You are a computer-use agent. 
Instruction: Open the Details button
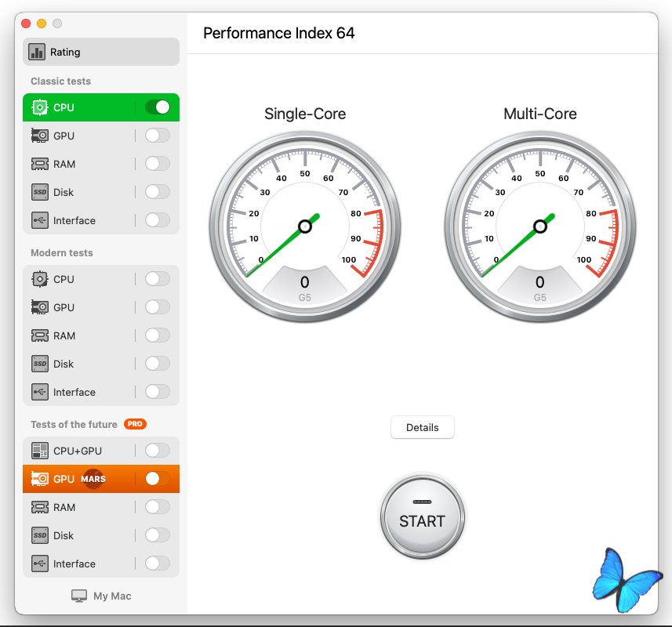(x=422, y=427)
